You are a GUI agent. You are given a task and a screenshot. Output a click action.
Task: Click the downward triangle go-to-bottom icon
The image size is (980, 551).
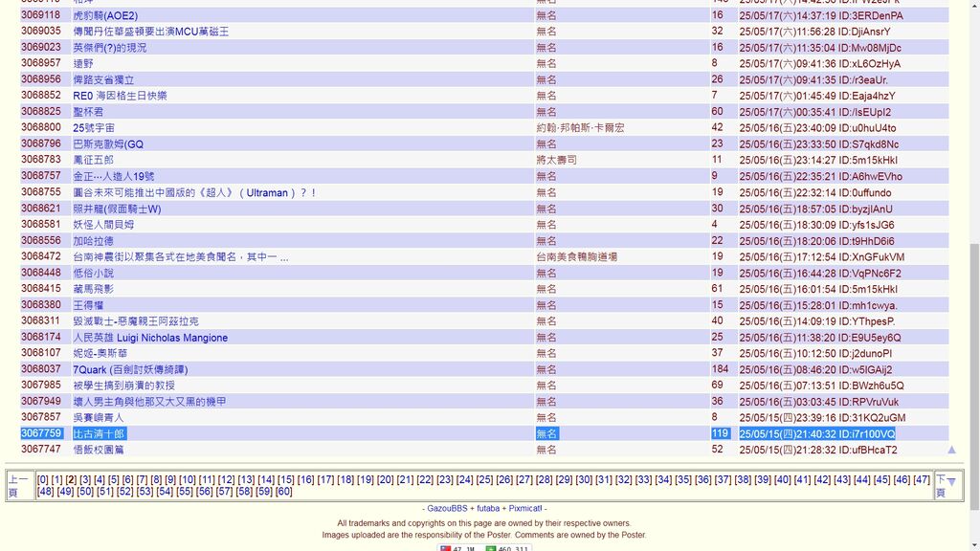951,482
